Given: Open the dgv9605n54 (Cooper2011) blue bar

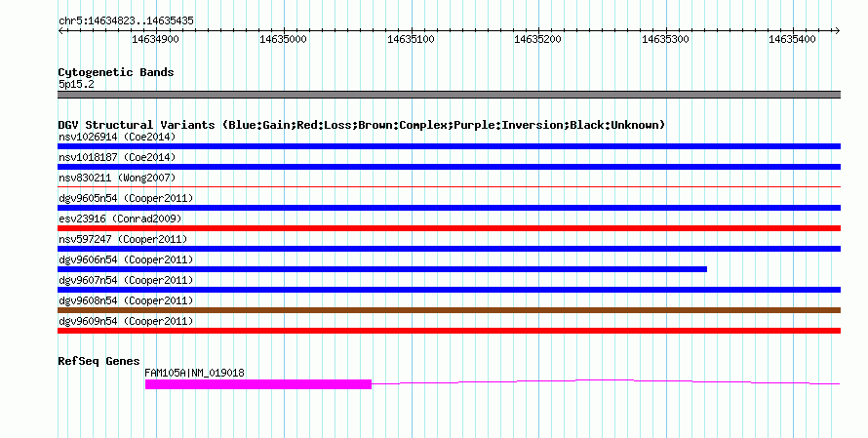Looking at the screenshot, I should [449, 208].
